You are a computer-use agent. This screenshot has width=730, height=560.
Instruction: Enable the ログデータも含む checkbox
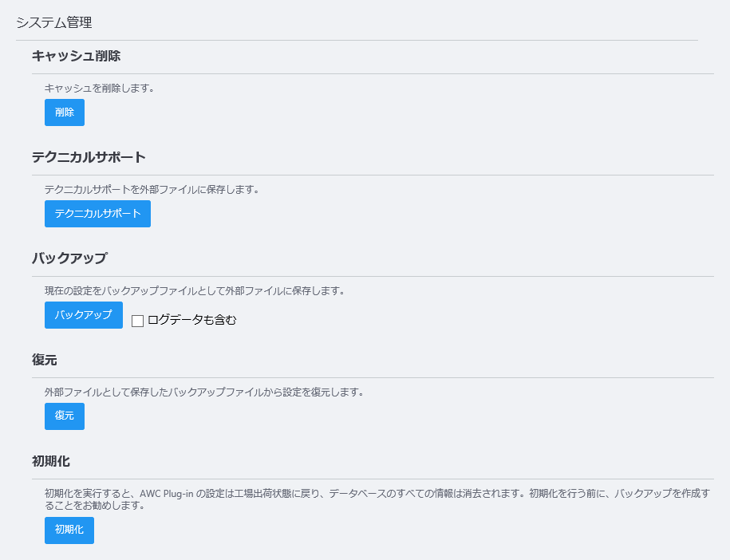(137, 321)
